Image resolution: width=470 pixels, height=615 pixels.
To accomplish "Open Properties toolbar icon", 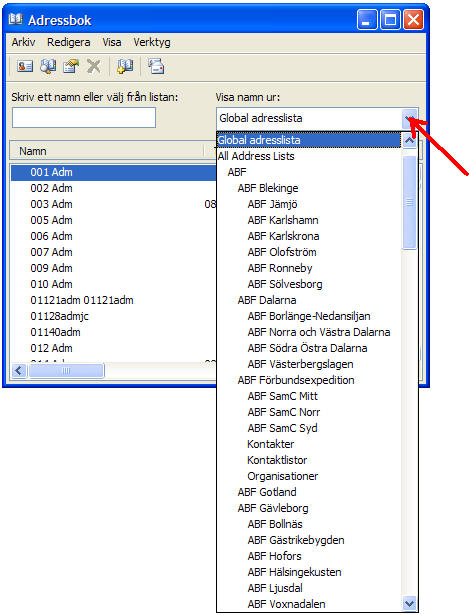I will click(71, 67).
